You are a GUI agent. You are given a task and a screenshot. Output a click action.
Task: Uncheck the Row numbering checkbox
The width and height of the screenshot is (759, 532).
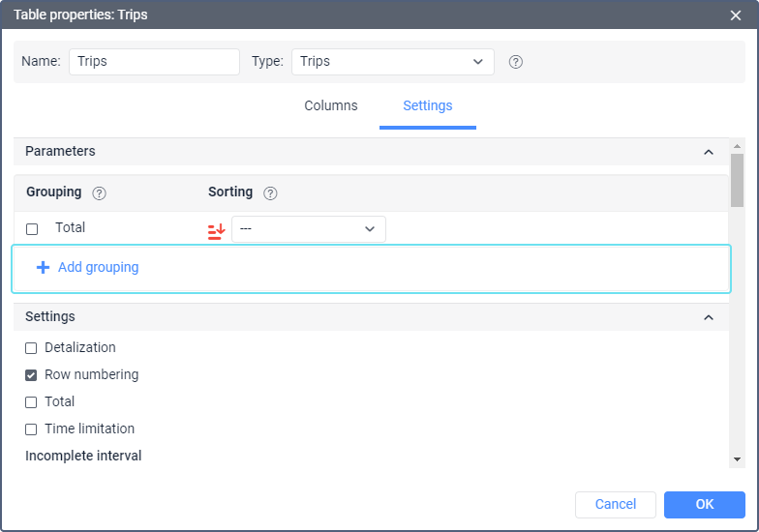coord(31,375)
